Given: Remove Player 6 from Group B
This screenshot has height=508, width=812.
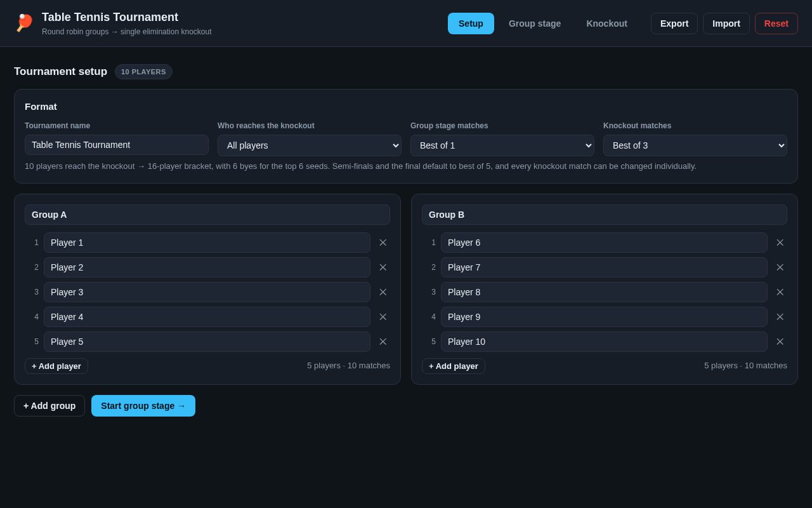Looking at the screenshot, I should click(780, 243).
